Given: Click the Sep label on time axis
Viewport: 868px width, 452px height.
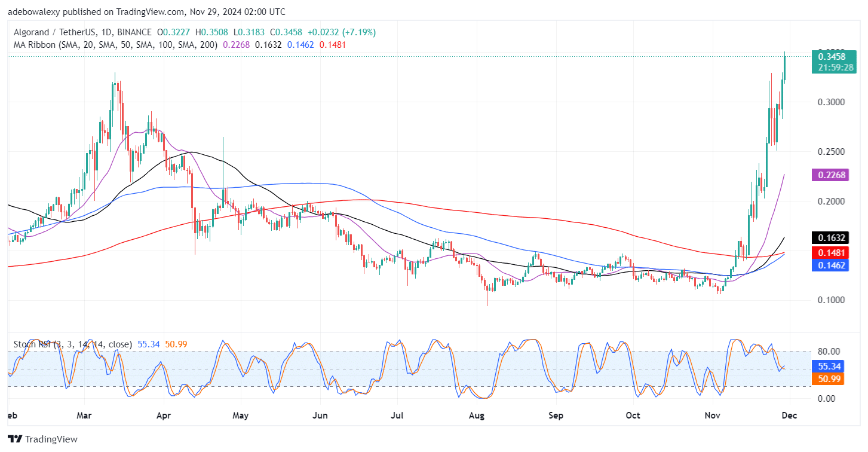Looking at the screenshot, I should (556, 414).
